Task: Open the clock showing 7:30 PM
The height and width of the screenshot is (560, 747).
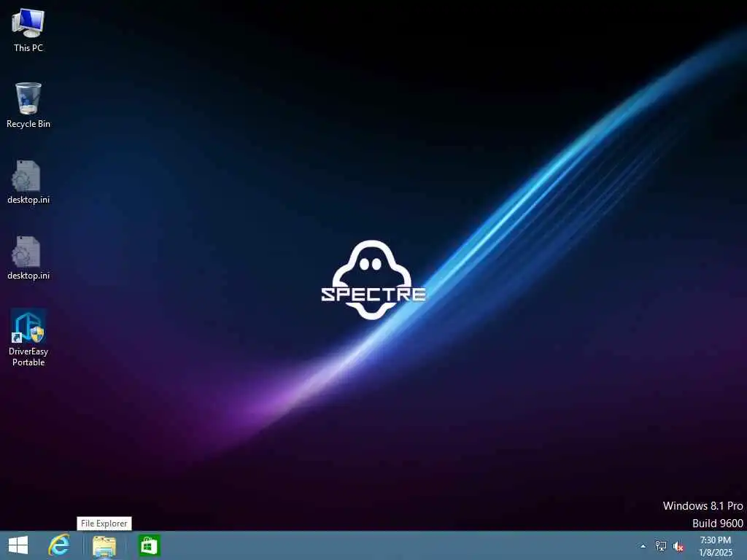Action: [716, 546]
